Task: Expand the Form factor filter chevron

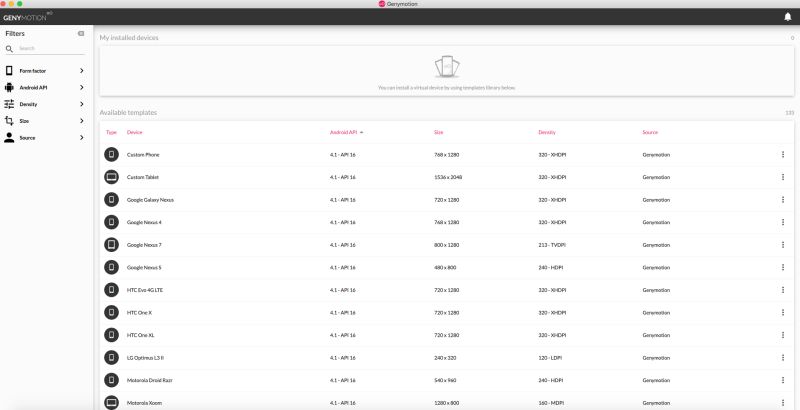Action: click(82, 71)
